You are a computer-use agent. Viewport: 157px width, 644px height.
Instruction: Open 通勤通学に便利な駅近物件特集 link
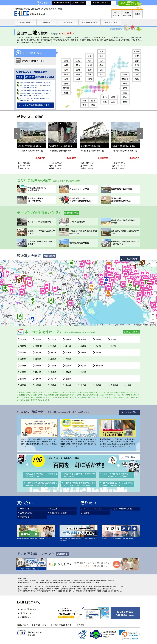pos(37,200)
